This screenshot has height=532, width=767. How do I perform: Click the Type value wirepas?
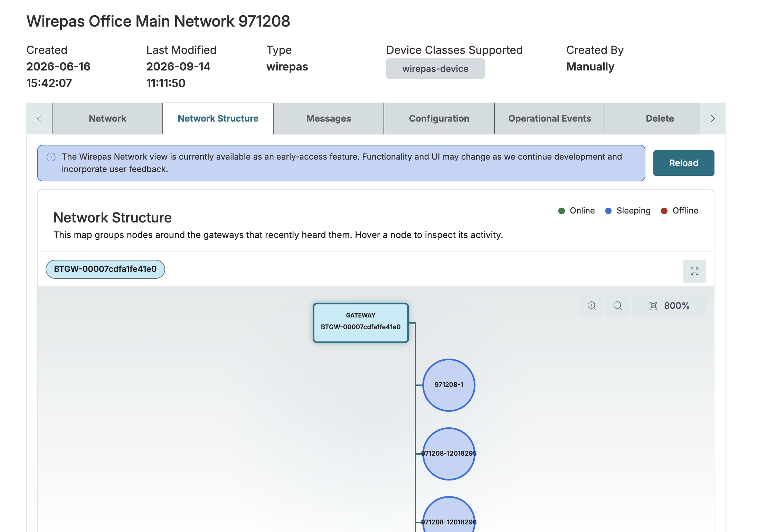[x=287, y=66]
